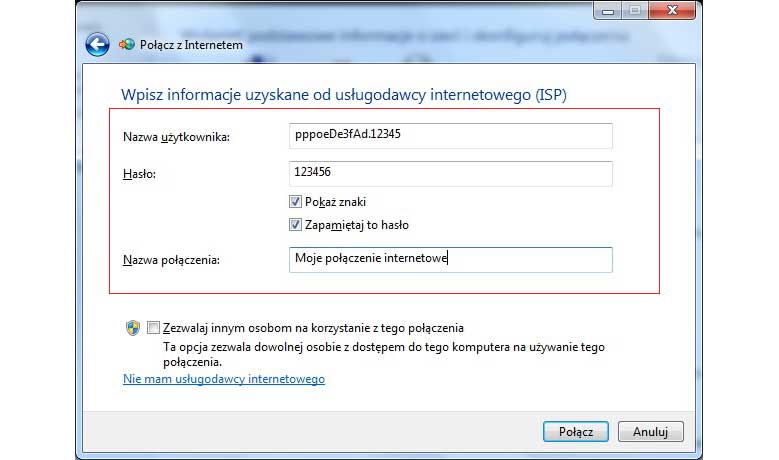Enable Zezwalaj innym osobom na korzystanie checkbox

pyautogui.click(x=153, y=328)
